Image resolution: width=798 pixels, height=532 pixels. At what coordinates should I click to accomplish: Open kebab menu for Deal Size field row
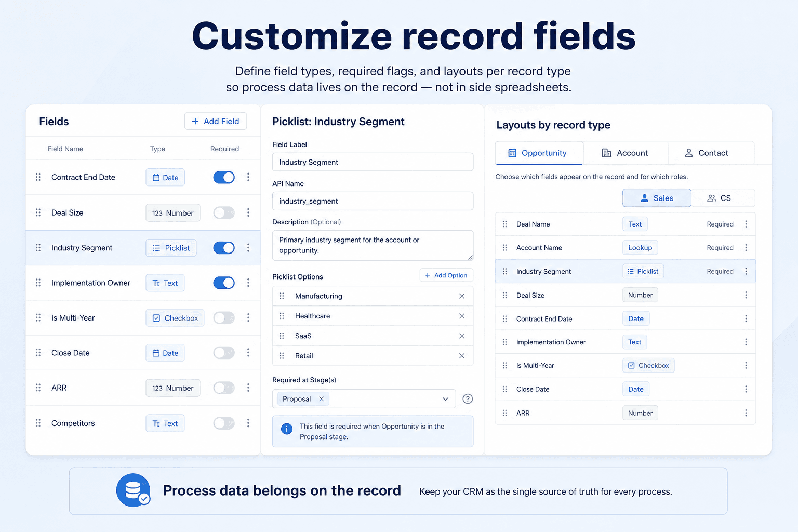click(x=248, y=212)
